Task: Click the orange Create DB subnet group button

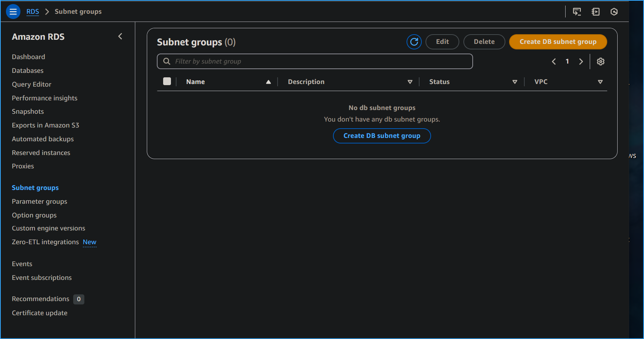Action: [558, 42]
